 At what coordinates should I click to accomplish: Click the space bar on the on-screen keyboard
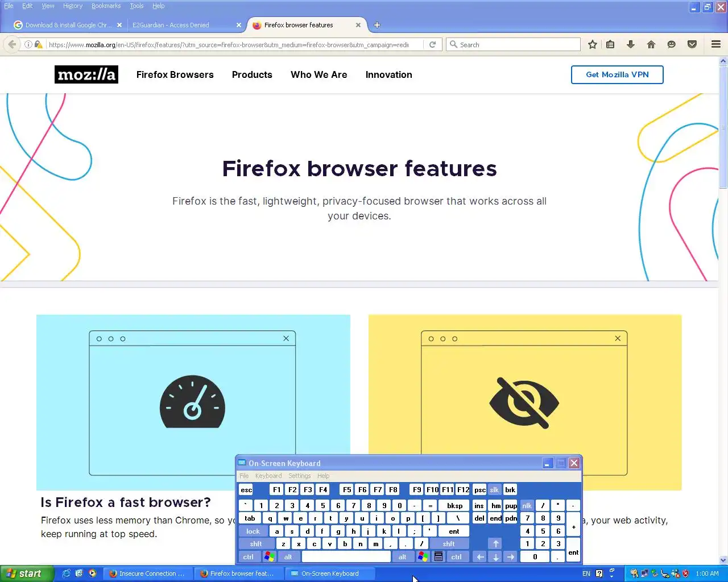pyautogui.click(x=346, y=557)
